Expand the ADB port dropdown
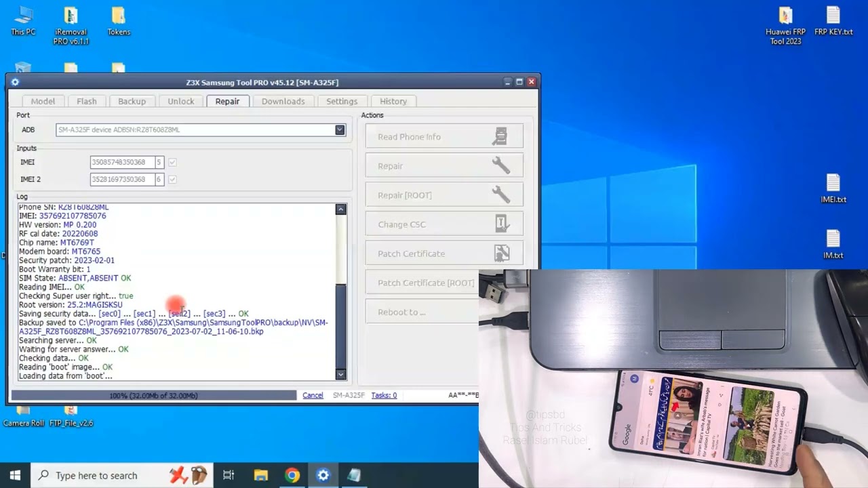Image resolution: width=868 pixels, height=488 pixels. pyautogui.click(x=340, y=129)
